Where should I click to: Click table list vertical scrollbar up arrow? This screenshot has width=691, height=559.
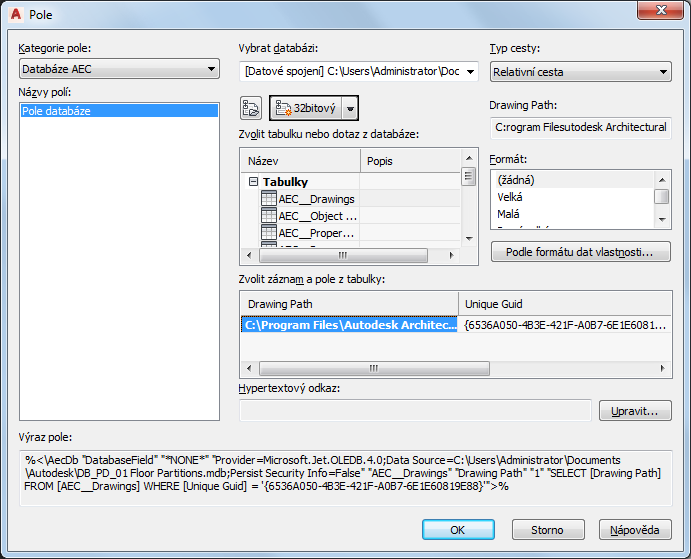click(x=469, y=158)
